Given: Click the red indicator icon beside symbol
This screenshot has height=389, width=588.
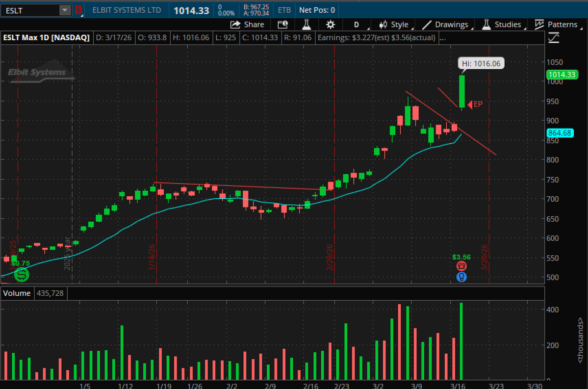Looking at the screenshot, I should [78, 10].
